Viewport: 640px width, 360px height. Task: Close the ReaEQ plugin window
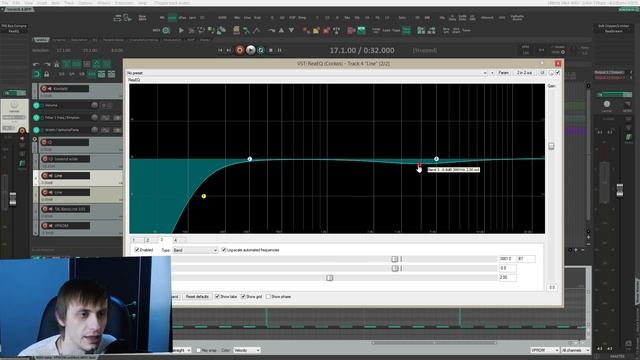click(x=558, y=64)
